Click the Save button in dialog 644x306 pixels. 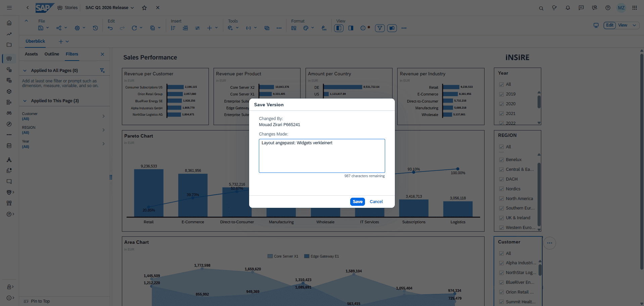357,202
